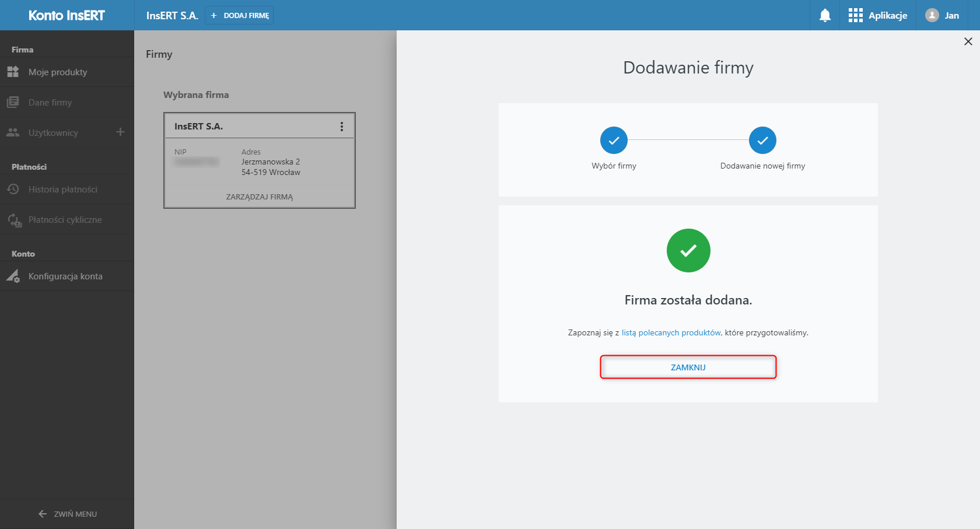The width and height of the screenshot is (980, 529).
Task: Open the Jan user account menu
Action: 942,15
